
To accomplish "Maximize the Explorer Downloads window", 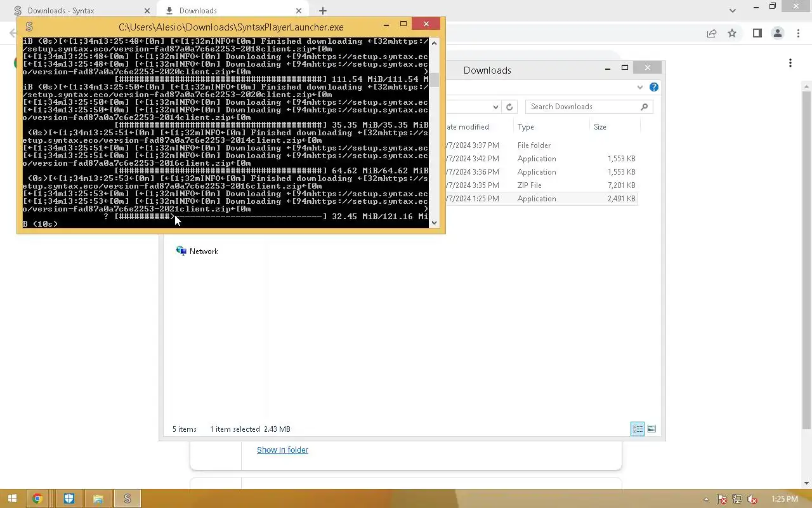I will (x=625, y=68).
